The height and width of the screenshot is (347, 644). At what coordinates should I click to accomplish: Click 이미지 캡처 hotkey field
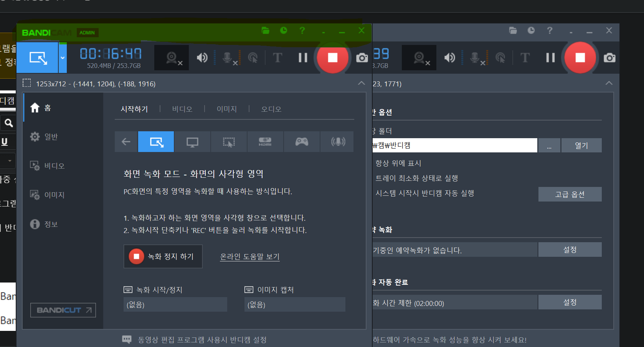point(295,304)
